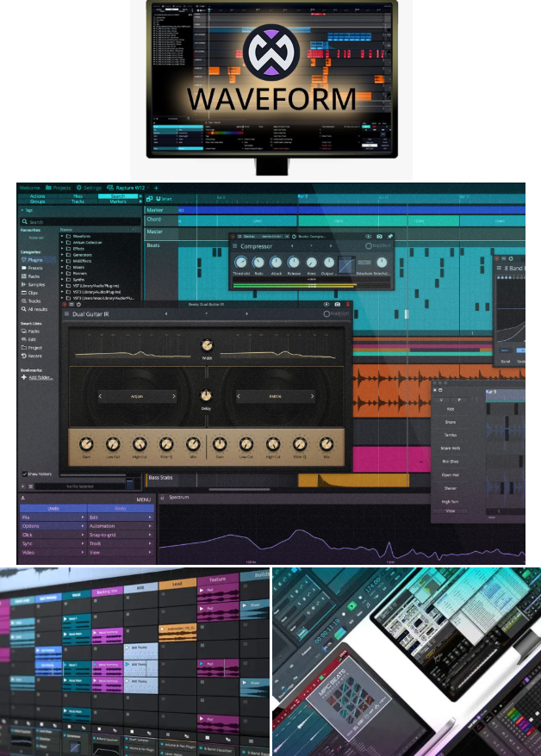Select the Clips category

coord(29,293)
